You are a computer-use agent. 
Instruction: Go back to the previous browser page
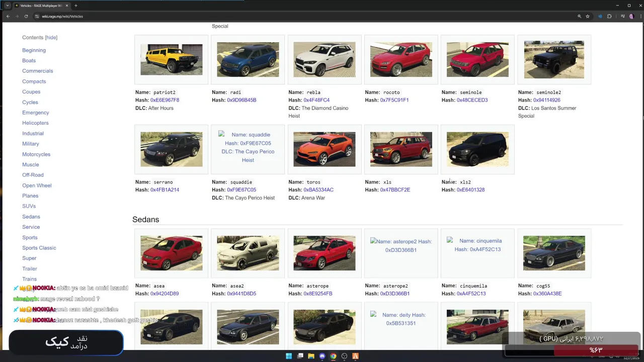[8, 16]
